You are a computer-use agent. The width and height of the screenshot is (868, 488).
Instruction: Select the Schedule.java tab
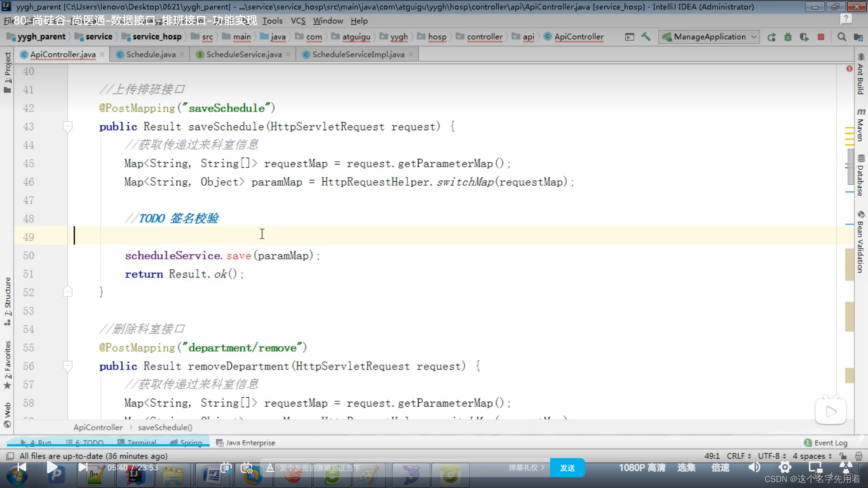(151, 54)
